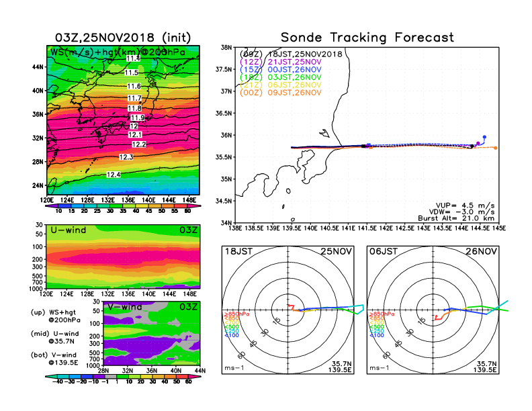Click the "38N" latitude tick on tracking map
Viewport: 532px width, 411px height.
click(226, 48)
